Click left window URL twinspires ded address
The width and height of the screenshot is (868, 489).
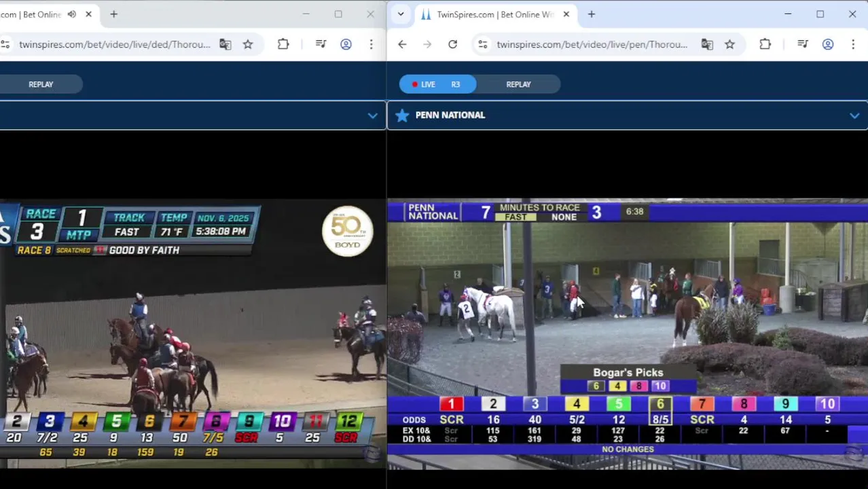(115, 44)
